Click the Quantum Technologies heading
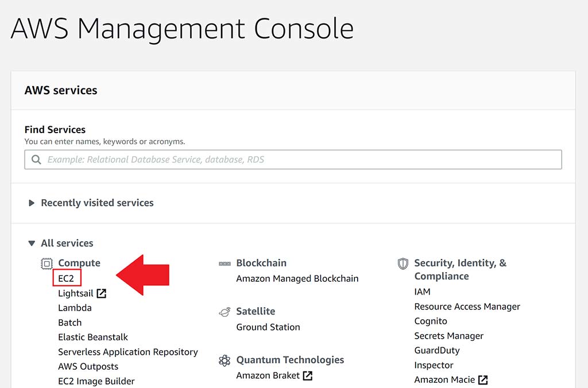Viewport: 588px width, 388px height. 290,360
